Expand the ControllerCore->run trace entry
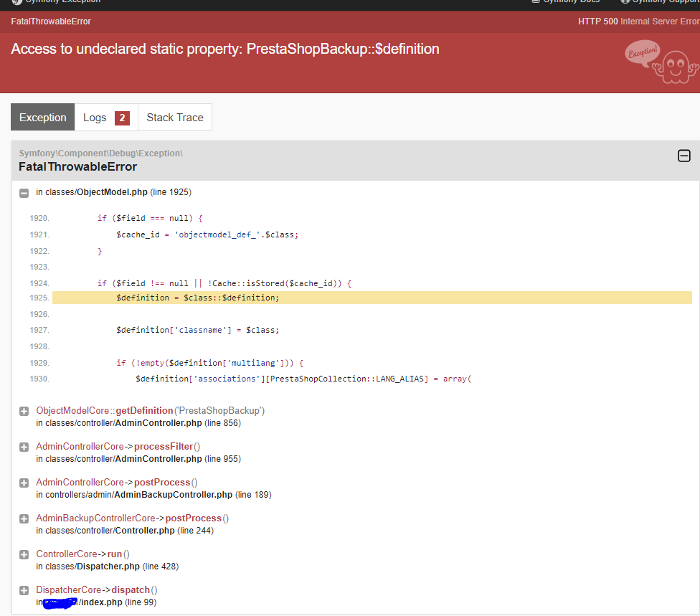 coord(24,554)
